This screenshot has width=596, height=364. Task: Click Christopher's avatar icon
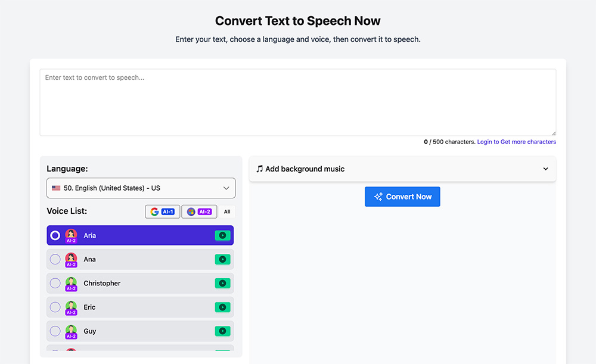[71, 284]
